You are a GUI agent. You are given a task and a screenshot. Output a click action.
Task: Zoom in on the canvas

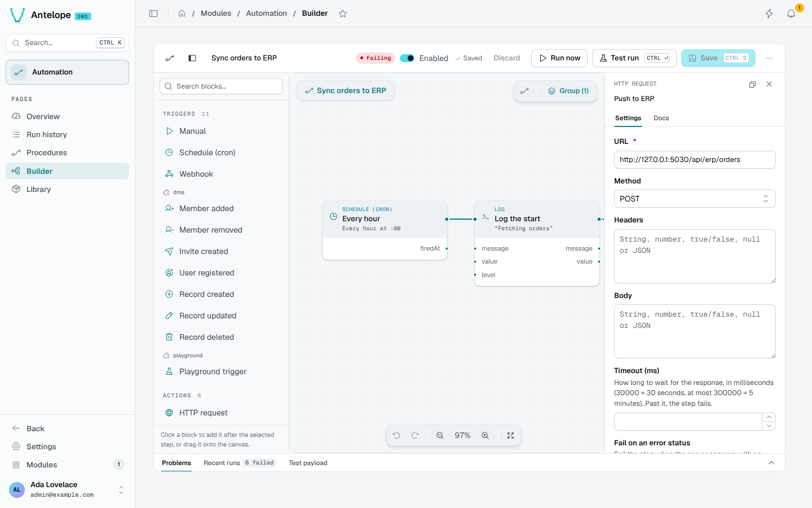pos(485,436)
